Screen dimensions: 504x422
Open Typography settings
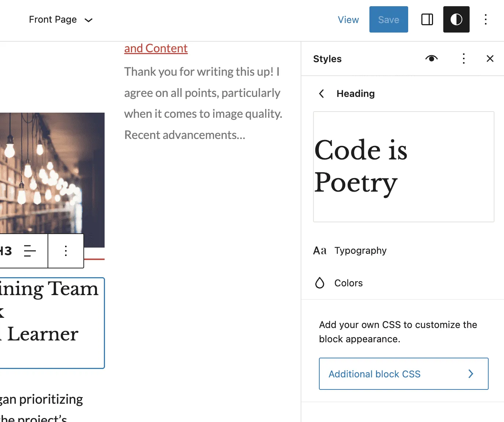(403, 250)
